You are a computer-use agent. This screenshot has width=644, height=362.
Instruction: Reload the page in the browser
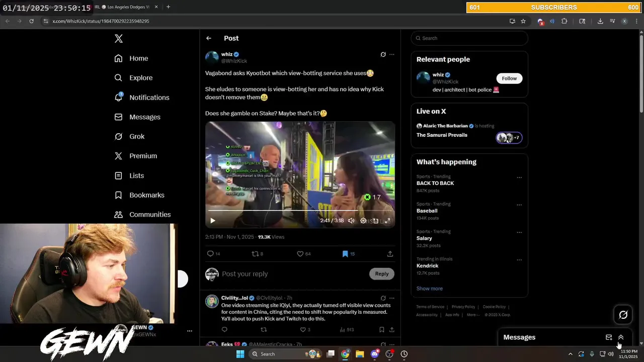[31, 21]
